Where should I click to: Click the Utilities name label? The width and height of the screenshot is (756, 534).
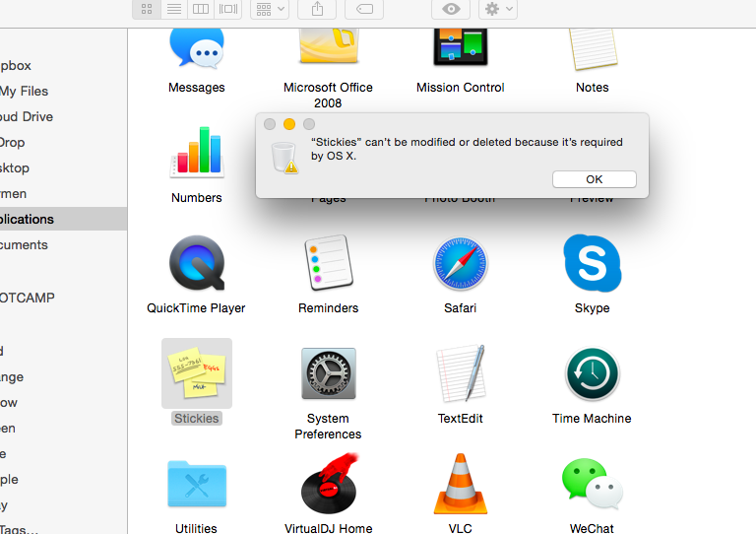[196, 528]
